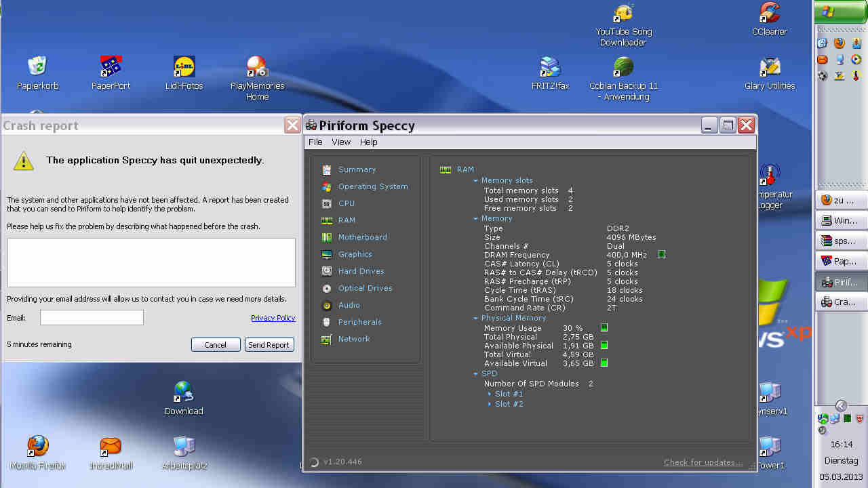Click green indicator next to DRAM Frequency
Screen dimensions: 868x488
pos(662,255)
